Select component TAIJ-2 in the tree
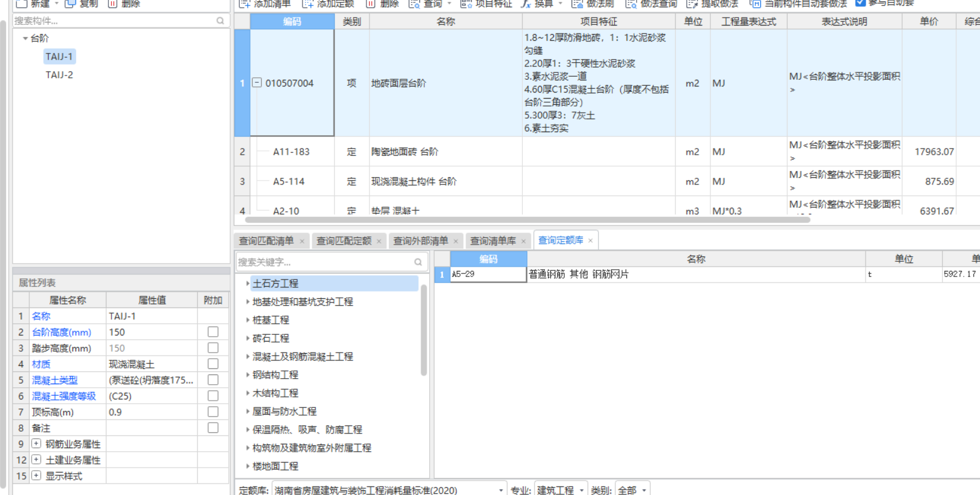The height and width of the screenshot is (495, 980). click(x=59, y=75)
